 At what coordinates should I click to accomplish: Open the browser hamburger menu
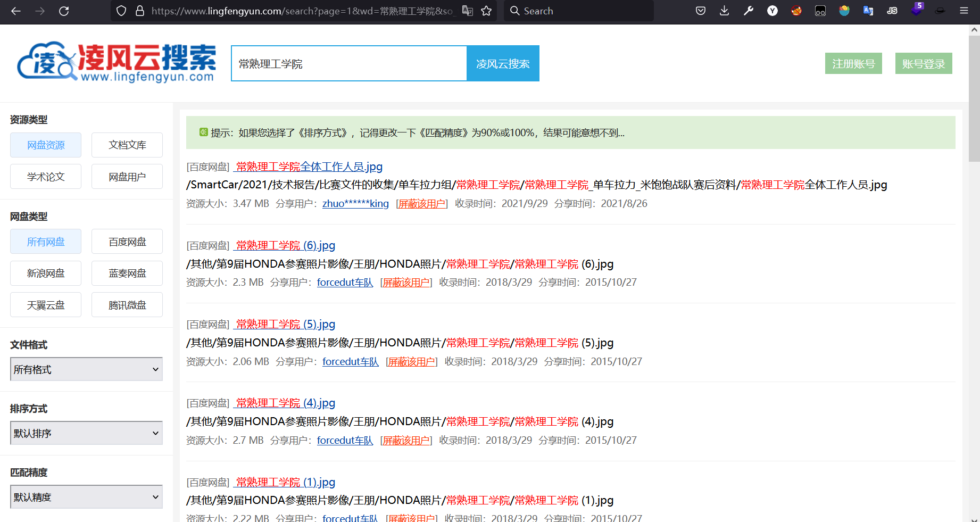click(x=964, y=11)
